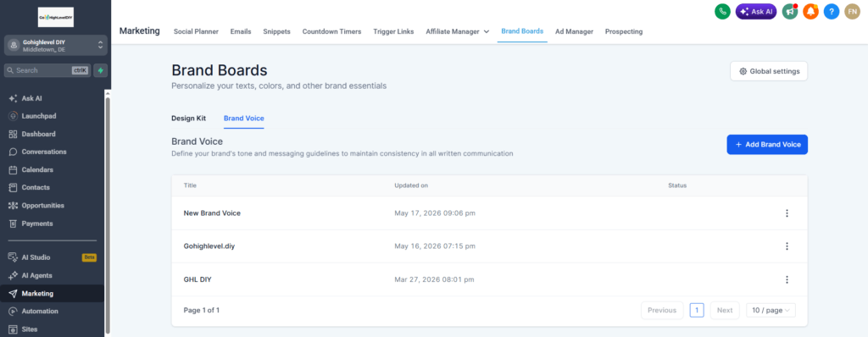The height and width of the screenshot is (337, 868).
Task: Click the May 17, 2026 09:06 pm date
Action: pos(435,213)
